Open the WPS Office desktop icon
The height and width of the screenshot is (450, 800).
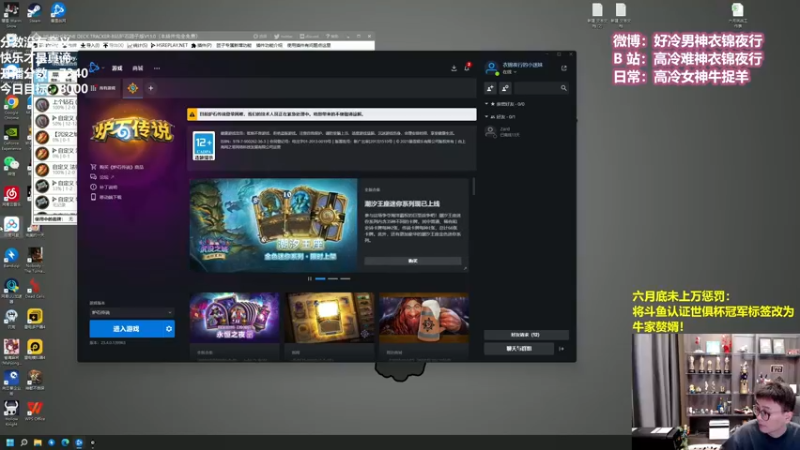[35, 411]
